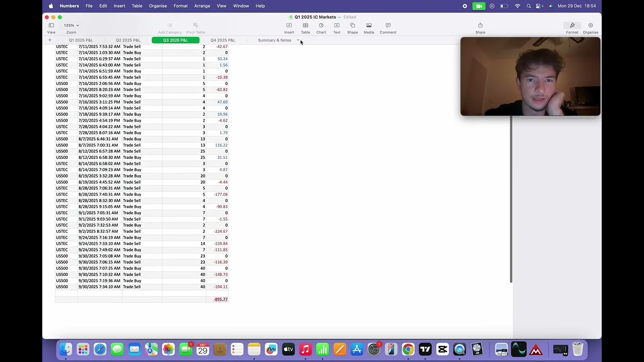Screen dimensions: 644x362
Task: Open the Summary & Notes tab chevron menu
Action: [x=298, y=40]
